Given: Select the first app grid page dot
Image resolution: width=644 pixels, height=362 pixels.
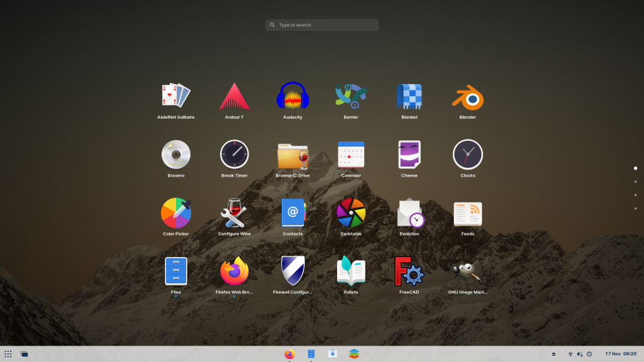Looking at the screenshot, I should tap(635, 168).
